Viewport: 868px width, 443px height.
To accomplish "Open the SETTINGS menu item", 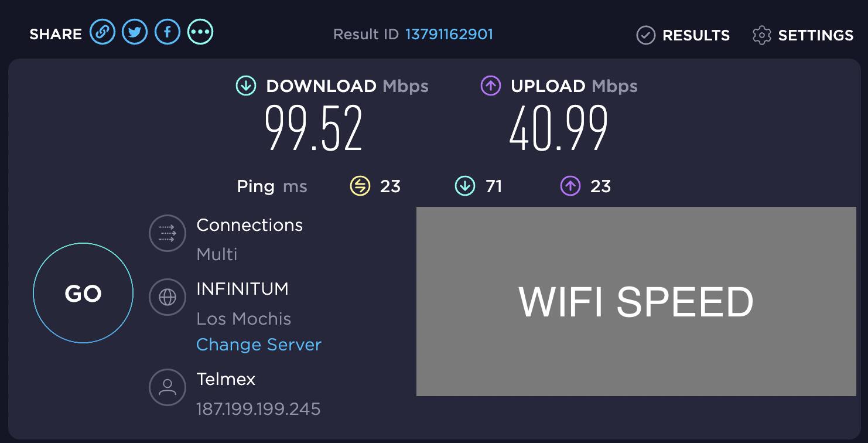I will pyautogui.click(x=815, y=35).
